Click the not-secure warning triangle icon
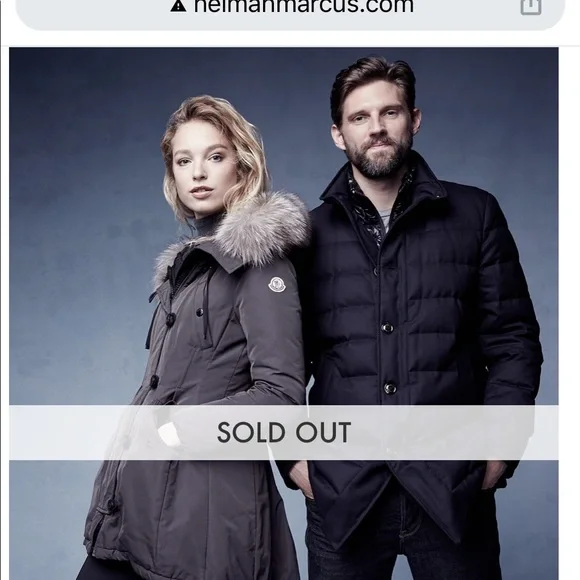This screenshot has height=580, width=580. pyautogui.click(x=178, y=6)
